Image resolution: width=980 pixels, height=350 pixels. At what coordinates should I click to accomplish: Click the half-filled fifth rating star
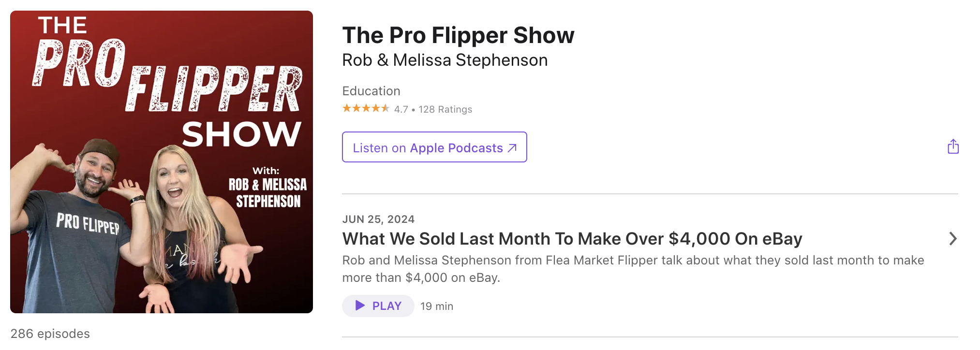pyautogui.click(x=385, y=108)
